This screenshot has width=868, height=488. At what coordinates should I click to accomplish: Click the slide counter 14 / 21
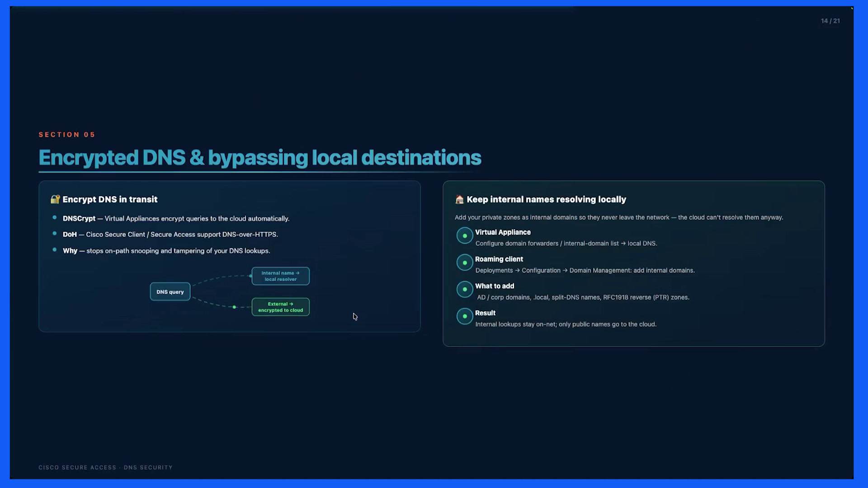[830, 21]
